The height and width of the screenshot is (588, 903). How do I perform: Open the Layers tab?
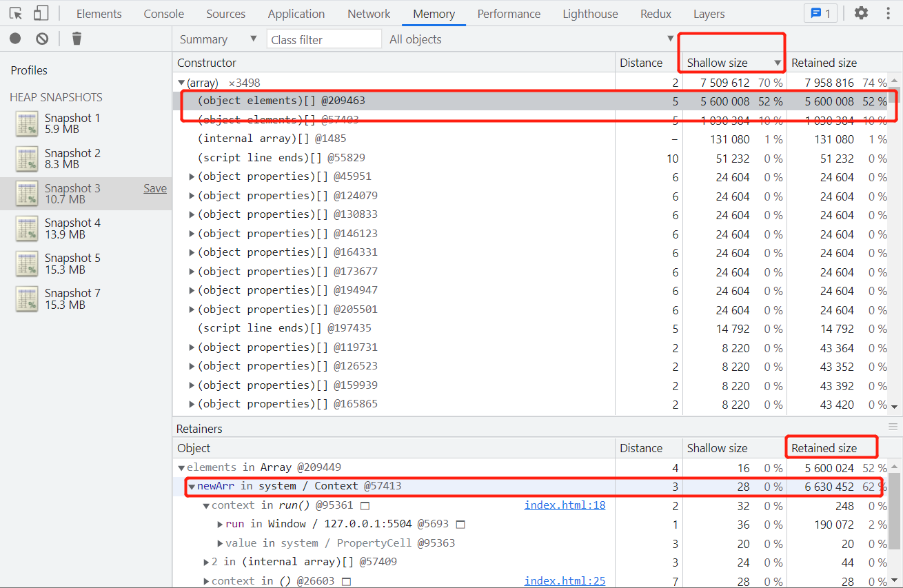coord(709,14)
